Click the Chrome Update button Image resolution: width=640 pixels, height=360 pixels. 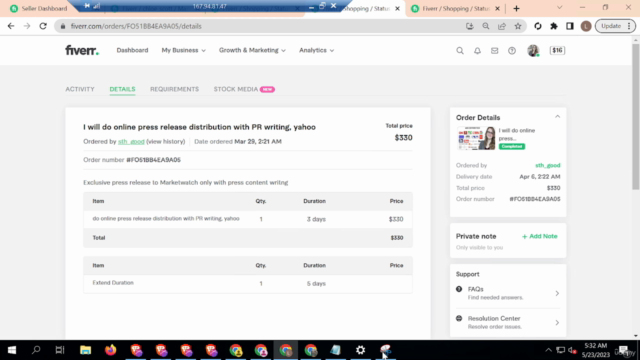click(x=616, y=26)
